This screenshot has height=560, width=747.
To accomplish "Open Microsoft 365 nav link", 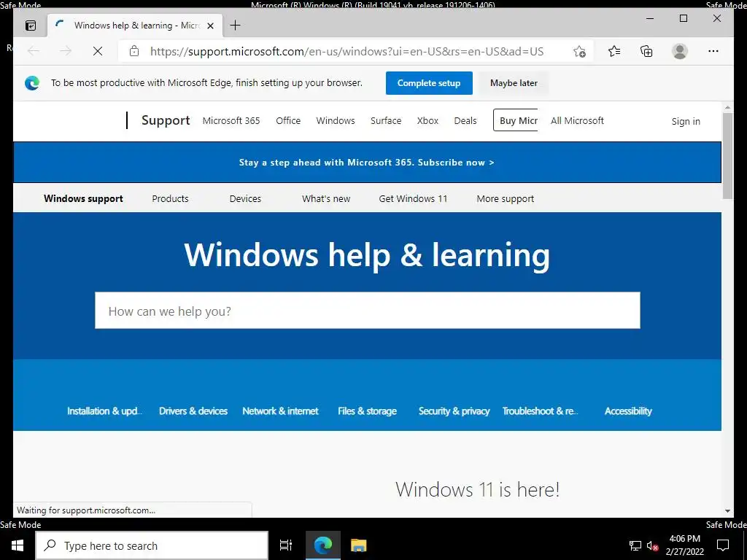I will [231, 121].
